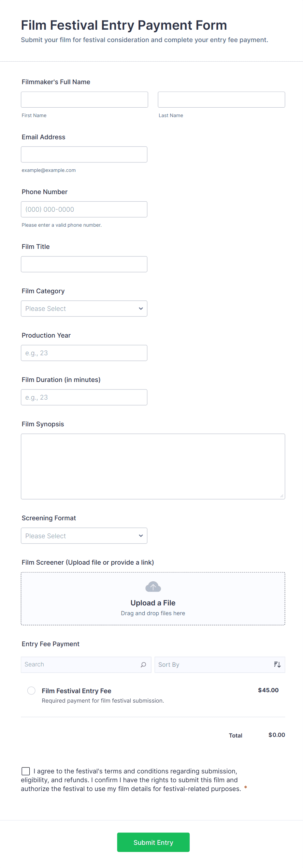303x868 pixels.
Task: Click the Film Title input
Action: tap(84, 264)
